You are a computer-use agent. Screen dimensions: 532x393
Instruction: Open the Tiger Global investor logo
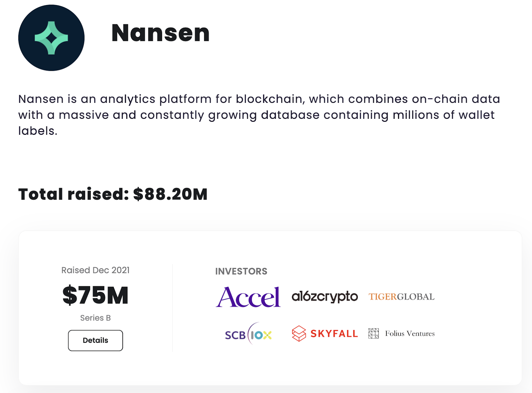point(401,296)
